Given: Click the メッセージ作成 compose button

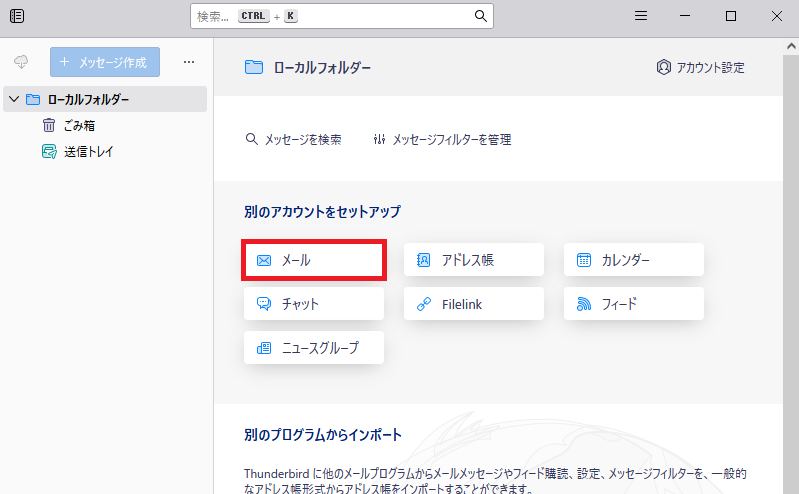Looking at the screenshot, I should [105, 62].
